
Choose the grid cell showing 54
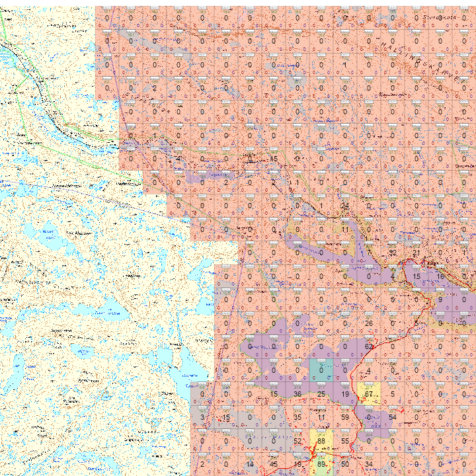[393, 417]
